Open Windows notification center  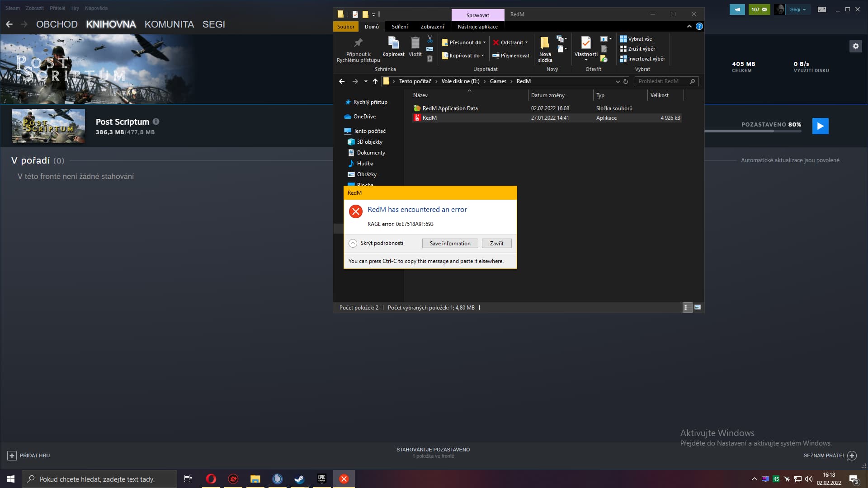point(854,479)
